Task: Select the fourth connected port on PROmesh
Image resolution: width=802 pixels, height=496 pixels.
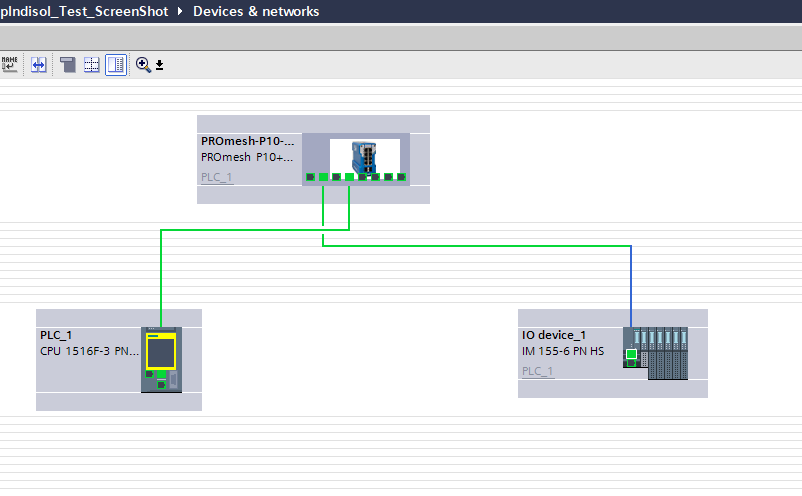Action: point(349,177)
